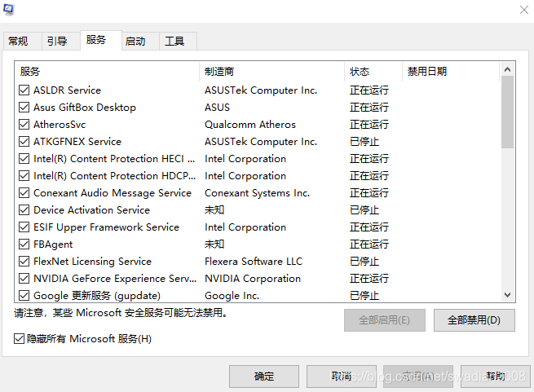
Task: Uncheck NVIDIA GeForce Experience Service checkbox
Action: click(24, 278)
